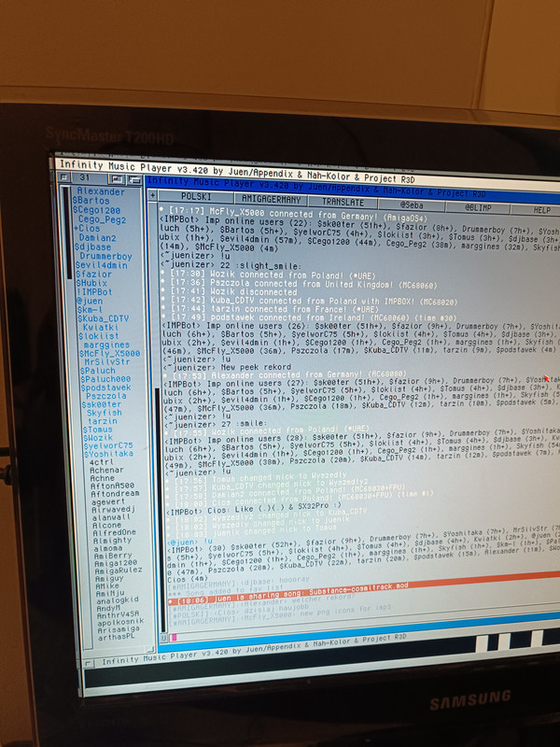The width and height of the screenshot is (560, 747).
Task: Select user $Cego1200 in user list
Action: coord(97,210)
